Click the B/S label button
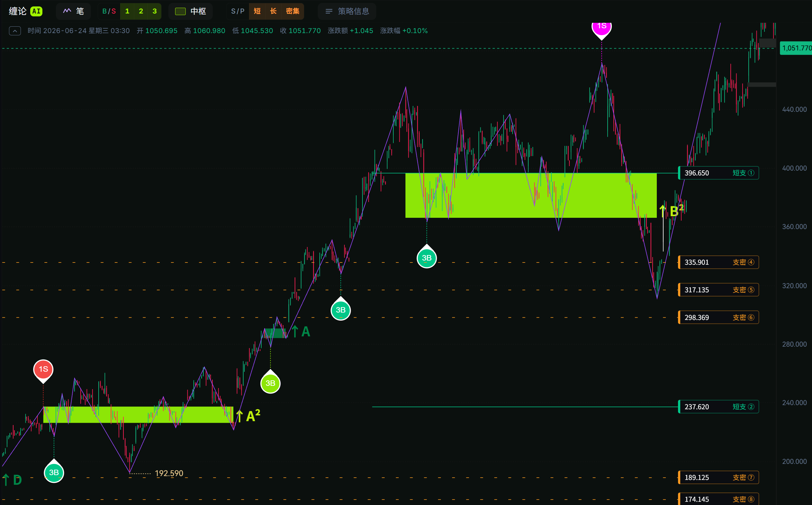 (109, 11)
